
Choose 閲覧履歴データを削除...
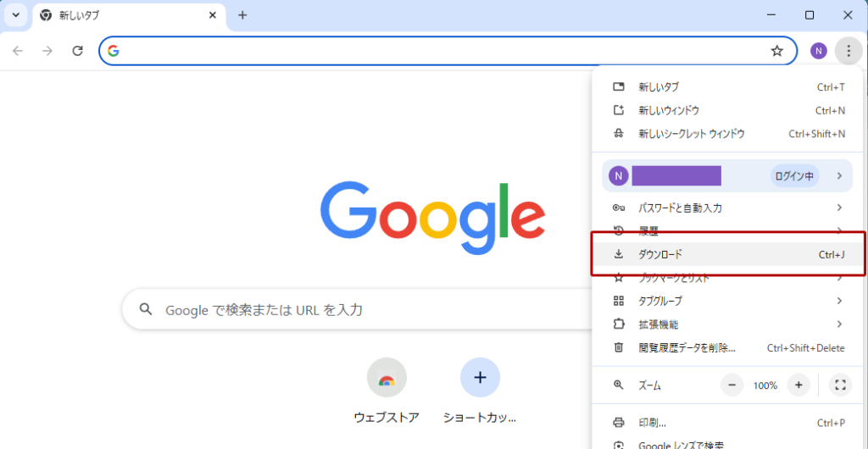pyautogui.click(x=727, y=348)
